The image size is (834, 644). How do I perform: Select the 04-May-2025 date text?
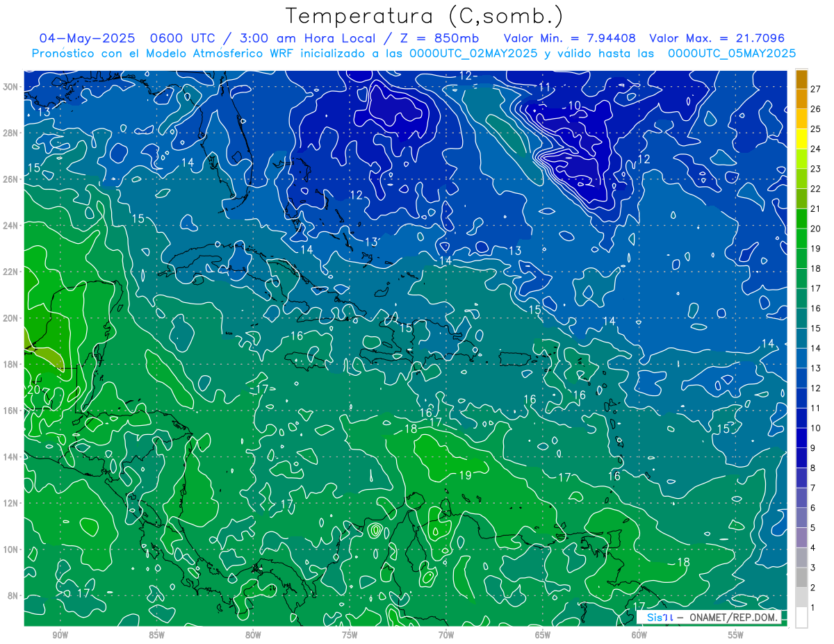[x=87, y=38]
